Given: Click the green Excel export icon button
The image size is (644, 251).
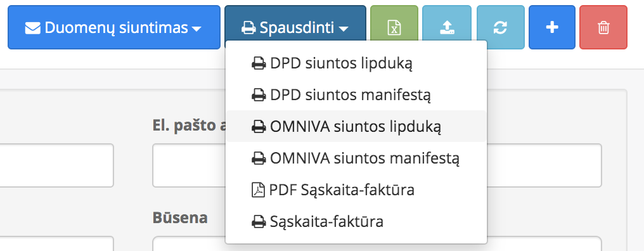Looking at the screenshot, I should 394,27.
